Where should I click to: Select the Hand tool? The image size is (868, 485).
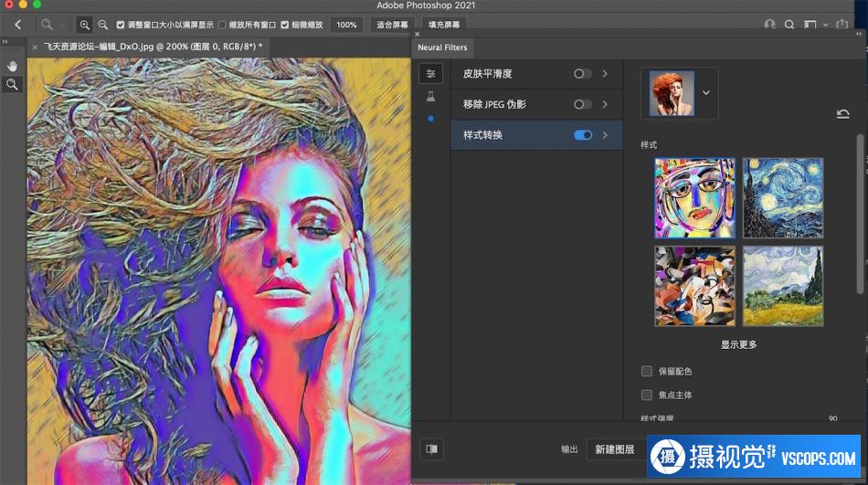(x=12, y=66)
